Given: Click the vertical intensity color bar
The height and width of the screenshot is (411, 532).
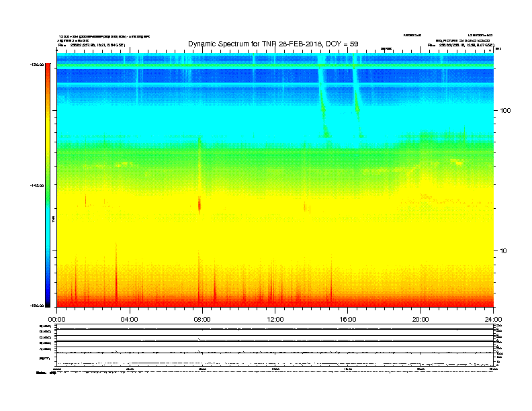Looking at the screenshot, I should click(48, 185).
